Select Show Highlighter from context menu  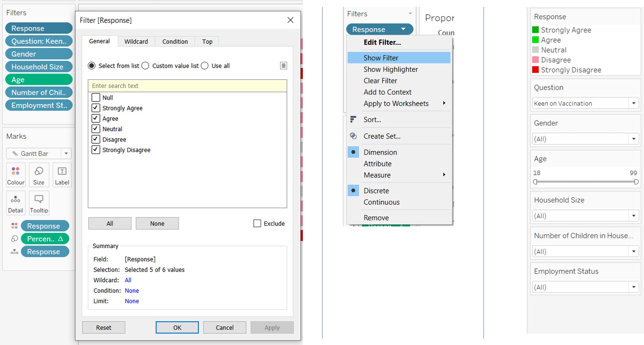pyautogui.click(x=390, y=69)
